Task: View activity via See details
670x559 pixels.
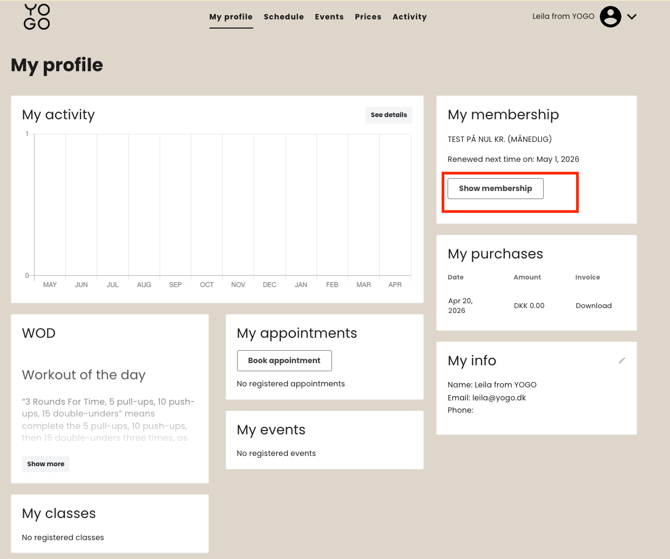Action: click(x=388, y=115)
